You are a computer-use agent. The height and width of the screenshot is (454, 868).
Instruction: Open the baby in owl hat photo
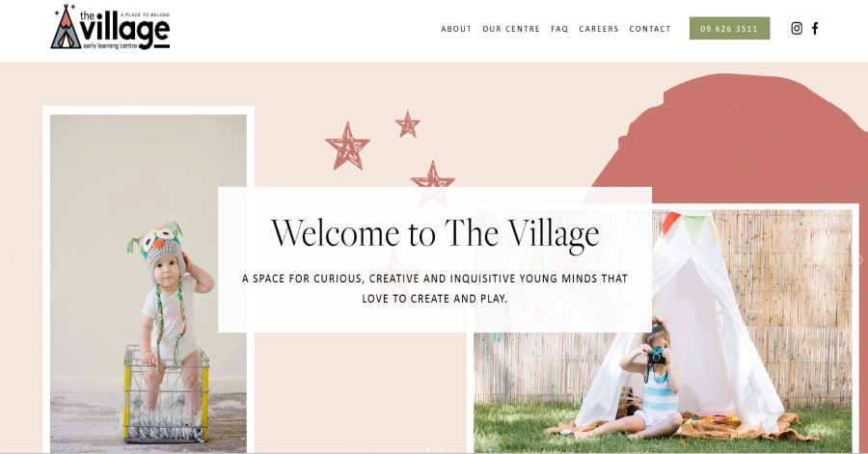[x=149, y=283]
